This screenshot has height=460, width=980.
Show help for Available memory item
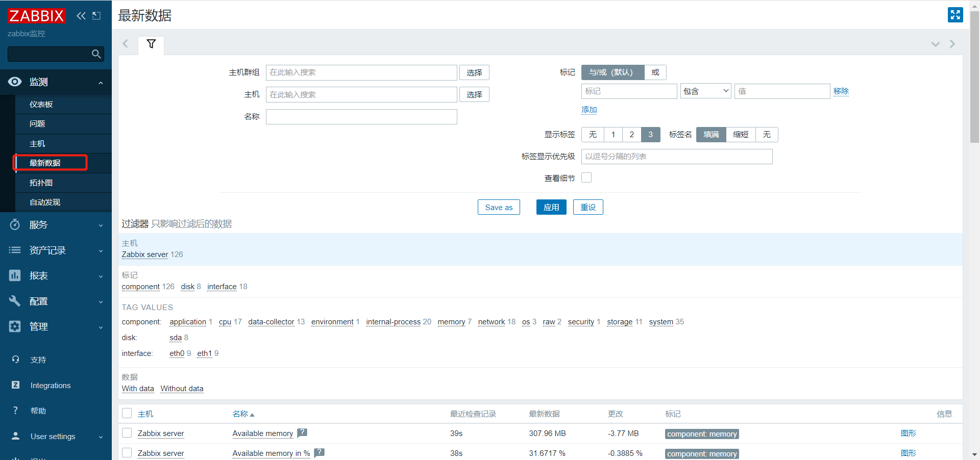point(302,432)
